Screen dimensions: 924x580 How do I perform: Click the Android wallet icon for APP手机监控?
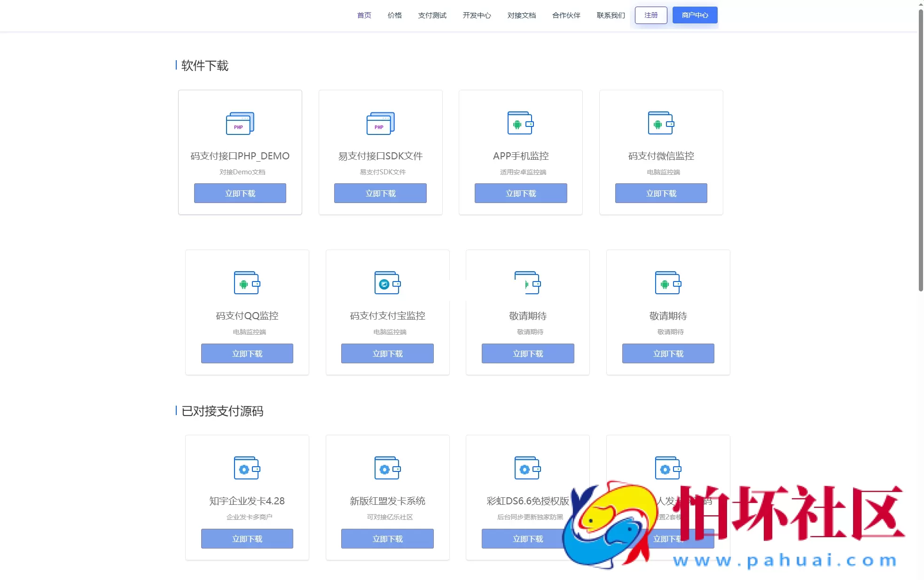[520, 123]
